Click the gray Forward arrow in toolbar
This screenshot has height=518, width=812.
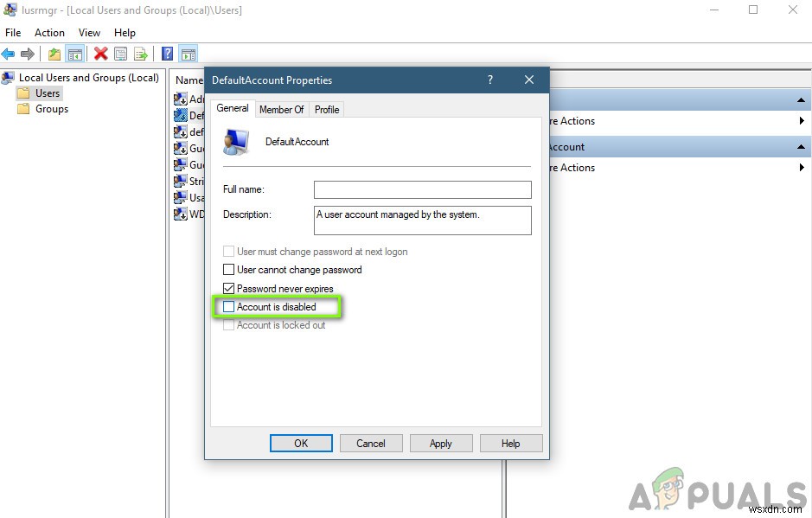28,54
